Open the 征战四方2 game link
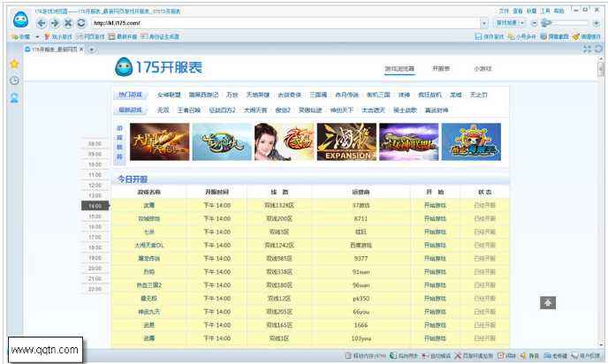 pos(222,110)
